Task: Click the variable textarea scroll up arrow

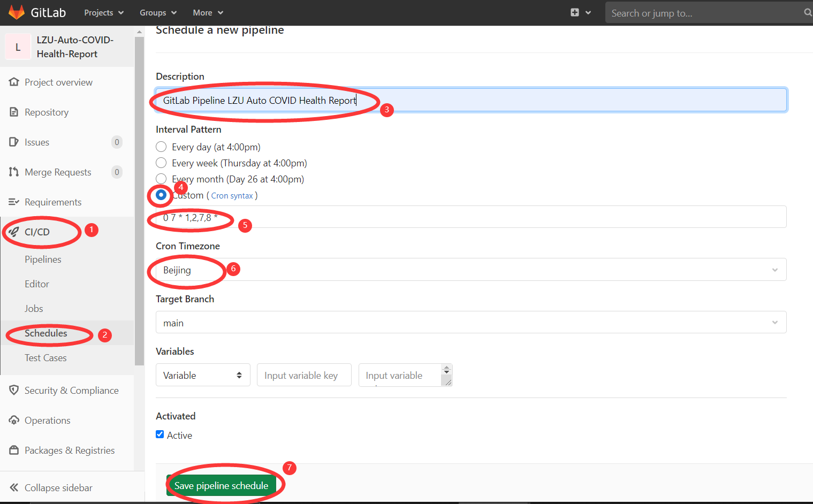Action: click(447, 368)
